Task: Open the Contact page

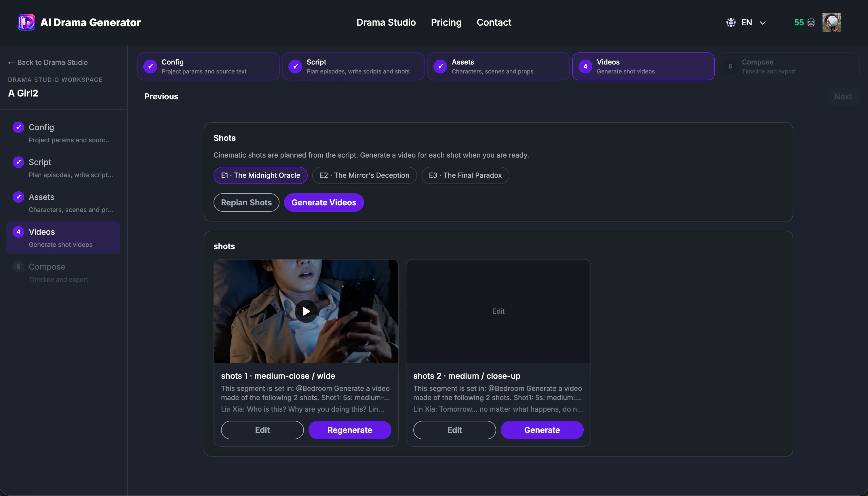Action: [x=494, y=22]
